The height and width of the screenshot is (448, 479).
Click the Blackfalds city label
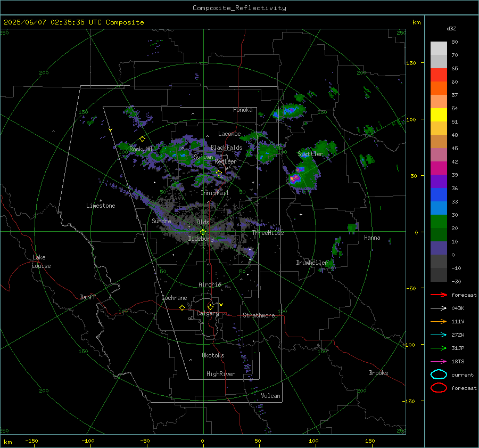226,148
